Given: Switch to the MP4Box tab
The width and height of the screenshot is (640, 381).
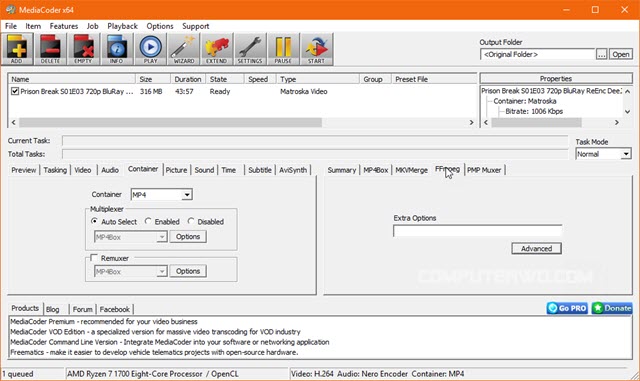Looking at the screenshot, I should point(376,170).
